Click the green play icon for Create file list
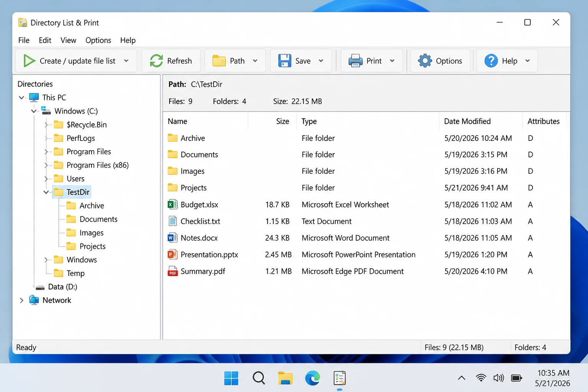The height and width of the screenshot is (392, 588). (x=29, y=61)
